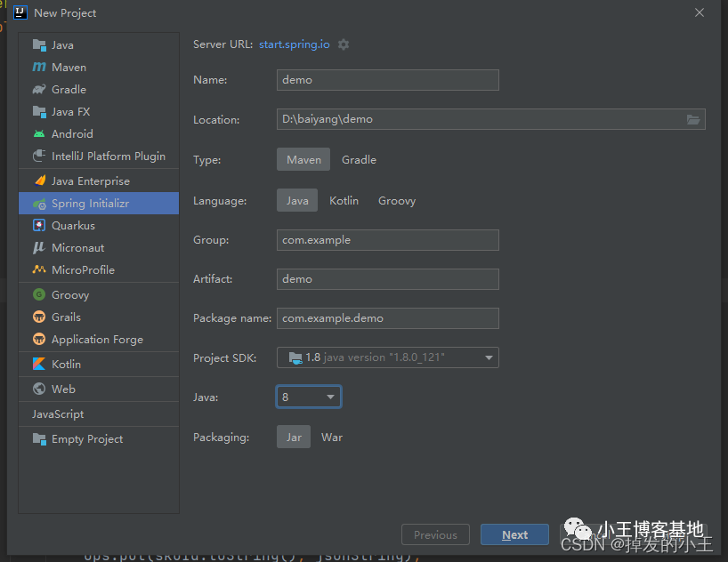Click the Next button

[x=514, y=534]
